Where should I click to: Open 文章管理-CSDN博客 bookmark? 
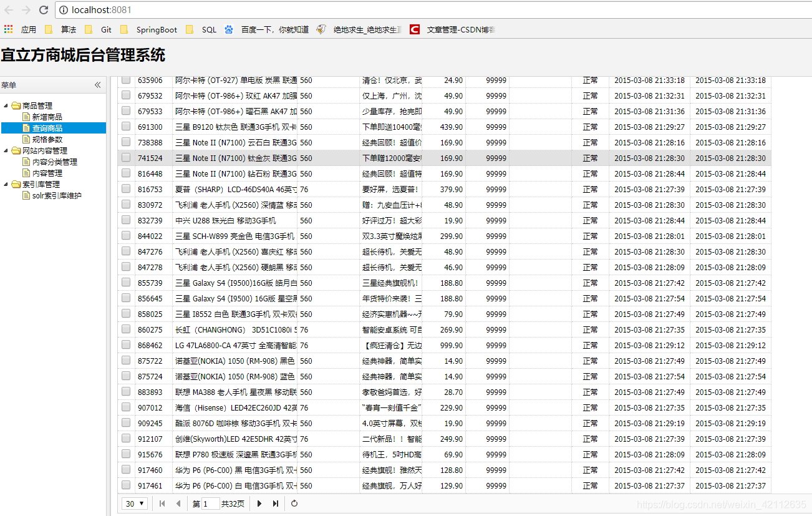(453, 29)
